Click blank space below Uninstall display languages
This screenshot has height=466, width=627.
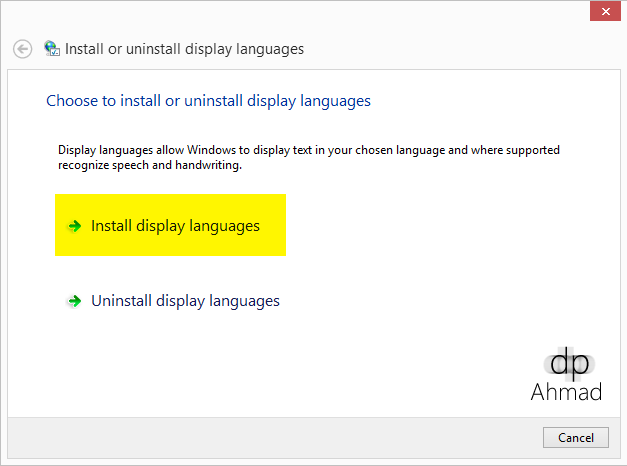click(x=250, y=360)
